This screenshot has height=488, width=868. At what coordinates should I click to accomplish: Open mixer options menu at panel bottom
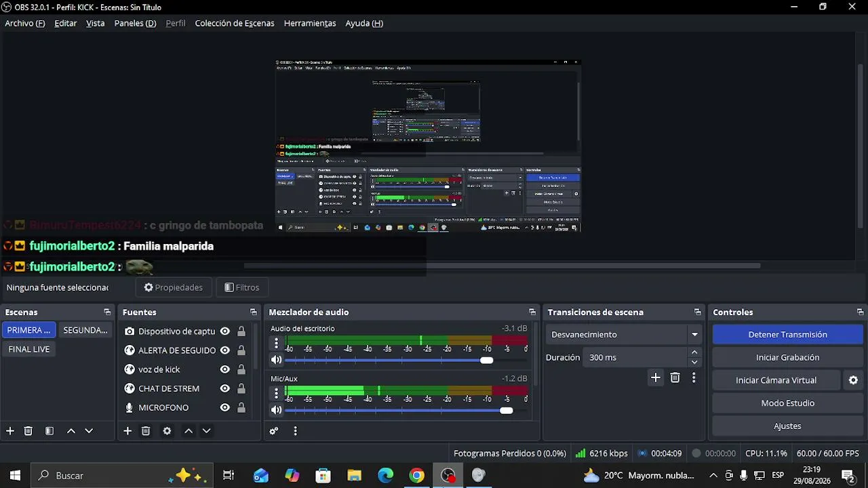pos(295,431)
